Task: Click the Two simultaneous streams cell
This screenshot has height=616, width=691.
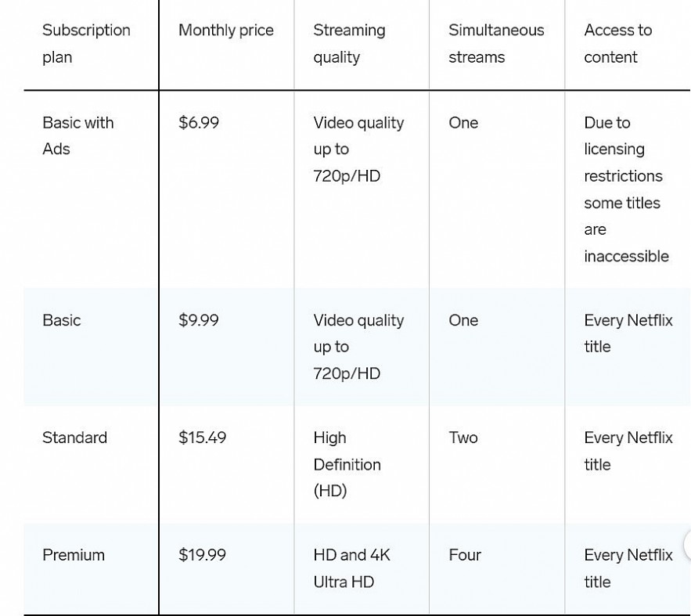Action: [462, 438]
